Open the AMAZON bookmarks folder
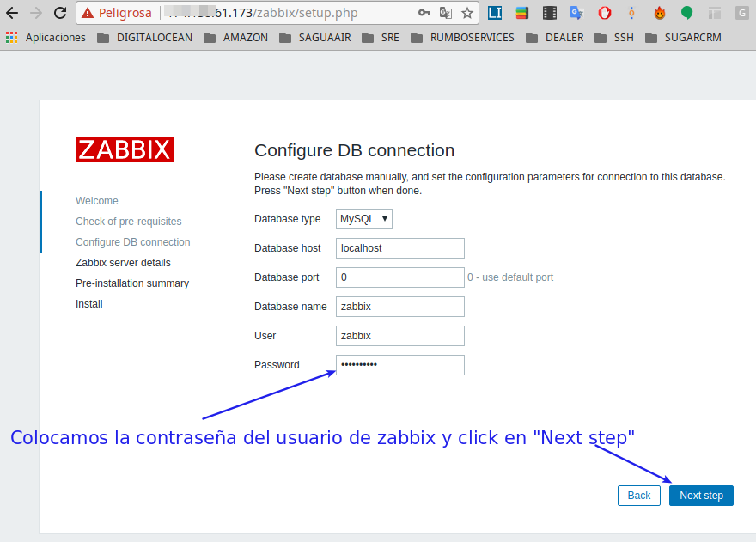 235,38
